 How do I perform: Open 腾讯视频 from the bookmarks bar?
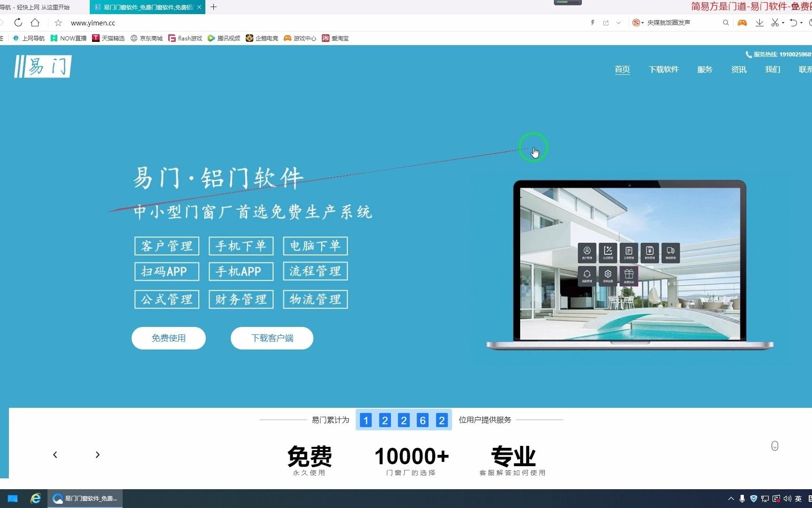[x=224, y=38]
